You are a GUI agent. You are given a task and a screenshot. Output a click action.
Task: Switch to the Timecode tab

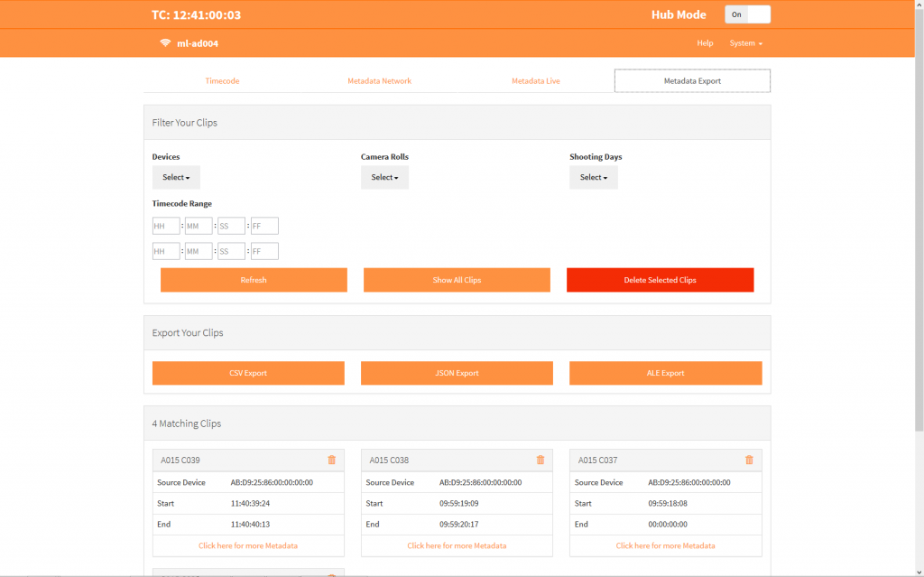[222, 81]
